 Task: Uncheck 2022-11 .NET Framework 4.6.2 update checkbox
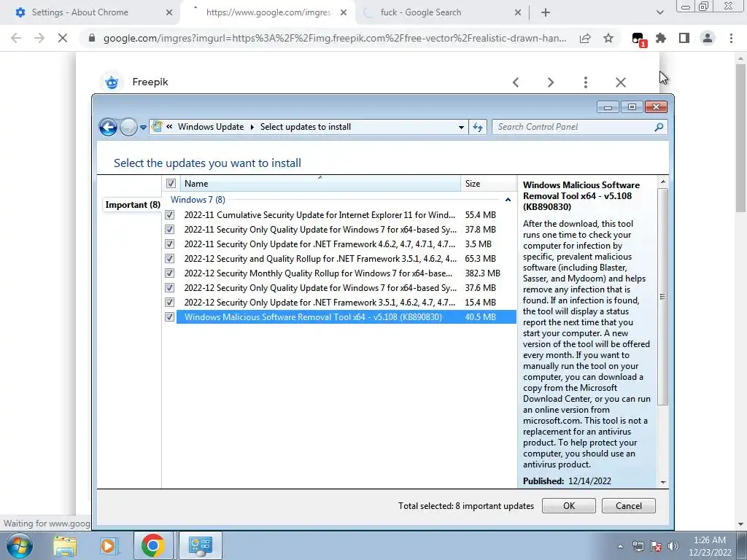tap(169, 244)
